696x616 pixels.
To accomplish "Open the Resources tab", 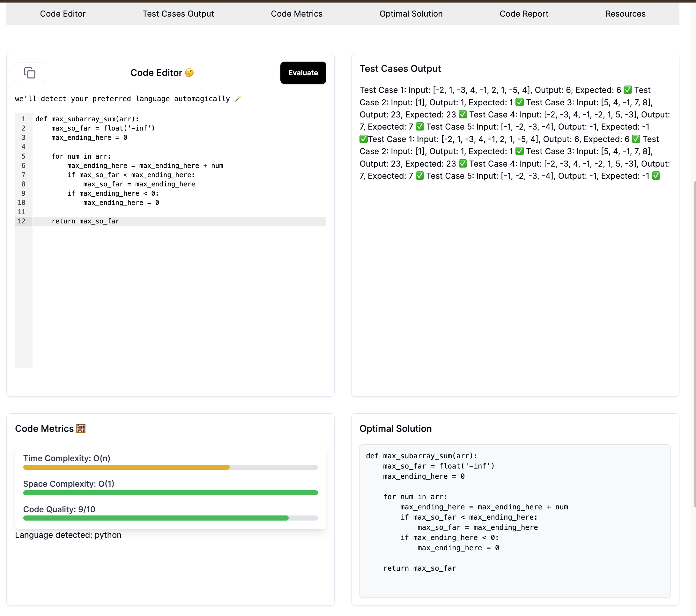I will coord(625,14).
